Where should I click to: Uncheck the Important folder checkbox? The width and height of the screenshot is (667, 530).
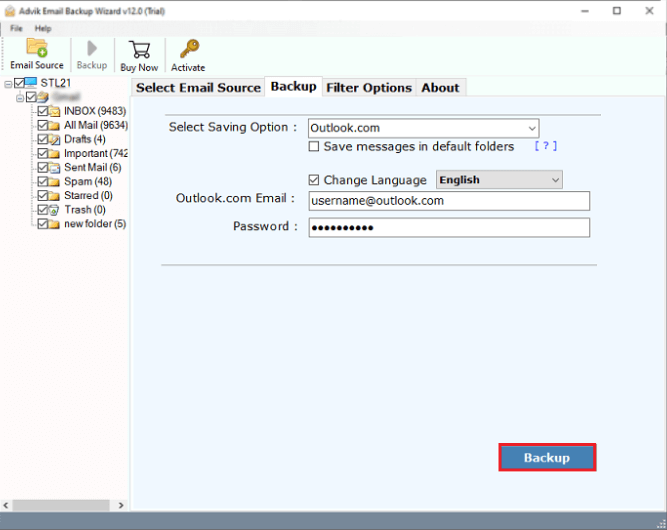click(43, 153)
